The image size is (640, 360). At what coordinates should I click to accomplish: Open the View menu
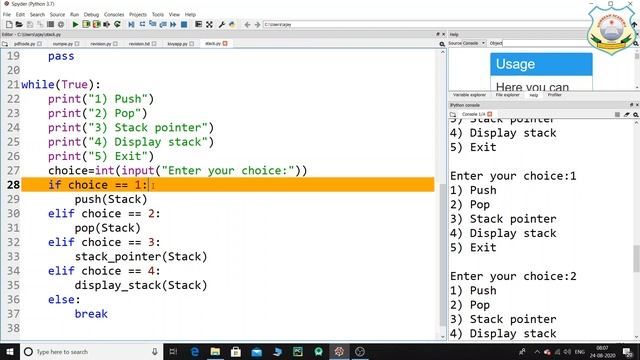pyautogui.click(x=174, y=14)
